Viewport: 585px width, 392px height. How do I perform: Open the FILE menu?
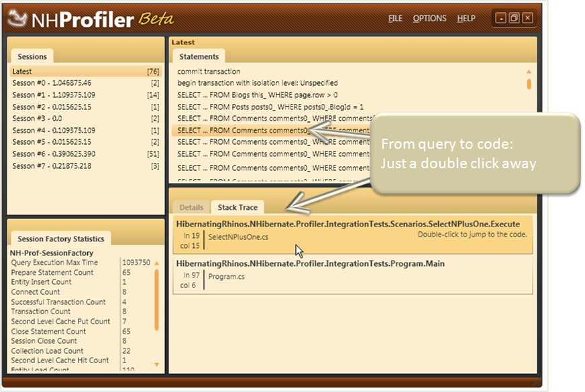395,18
